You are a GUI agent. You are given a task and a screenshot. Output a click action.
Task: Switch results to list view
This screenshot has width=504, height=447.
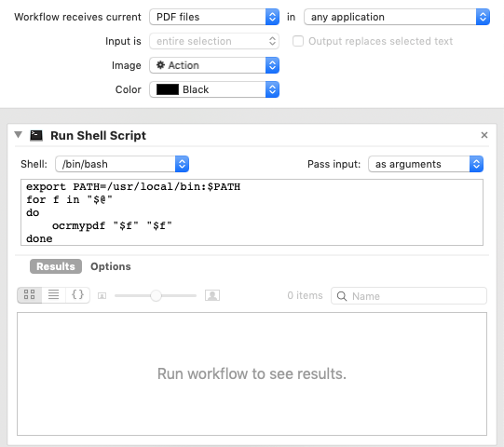coord(54,294)
